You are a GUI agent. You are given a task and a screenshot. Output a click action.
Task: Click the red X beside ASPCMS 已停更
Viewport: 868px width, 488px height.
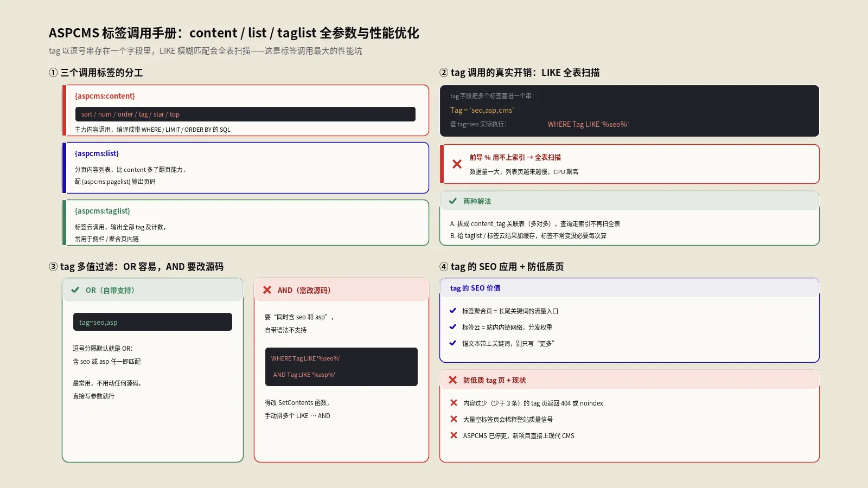coord(454,435)
